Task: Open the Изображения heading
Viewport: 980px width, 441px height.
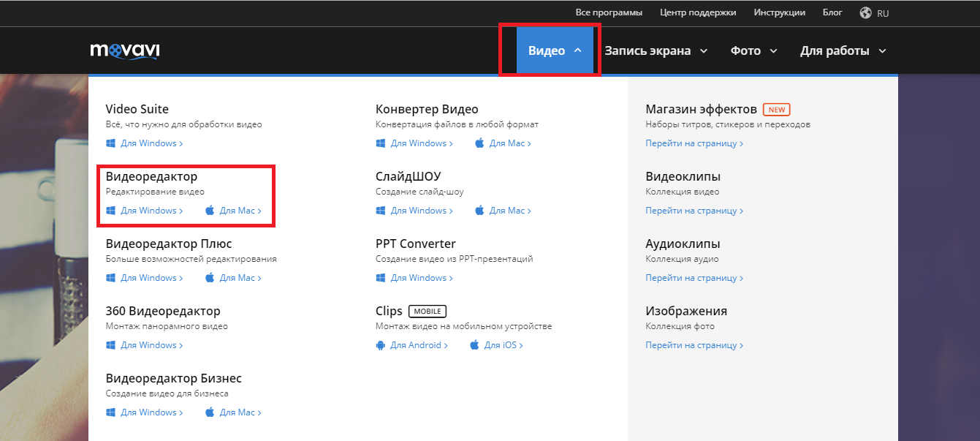Action: (x=686, y=311)
